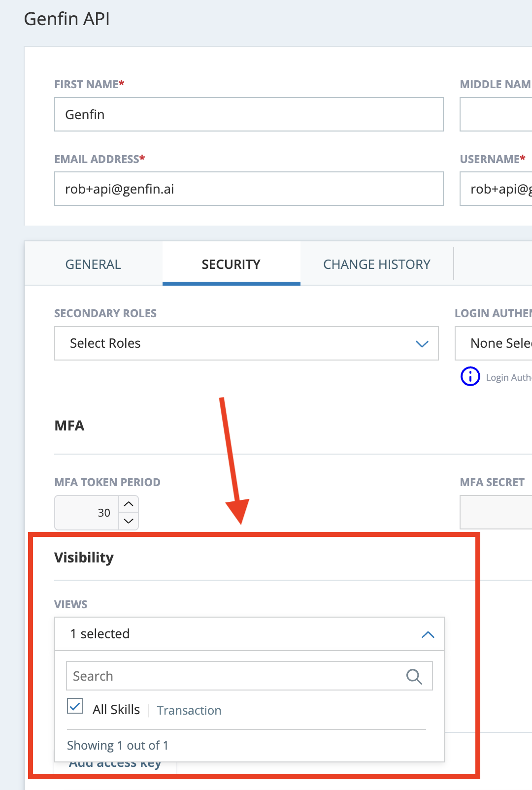The height and width of the screenshot is (790, 532).
Task: Toggle the All Skills checkbox
Action: 75,706
